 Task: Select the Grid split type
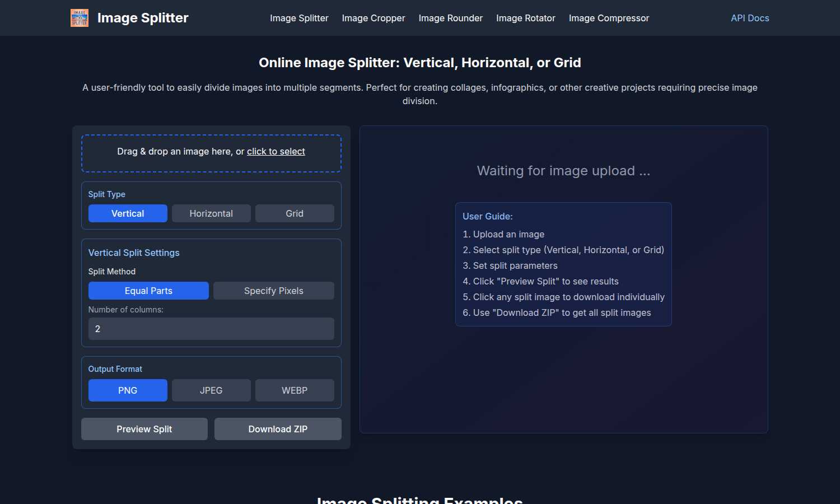[x=295, y=213]
